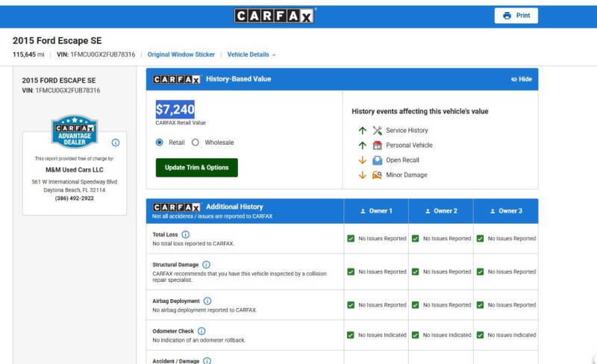The width and height of the screenshot is (597, 364).
Task: Click Total Loss checkmark for Owner 1
Action: pyautogui.click(x=351, y=239)
